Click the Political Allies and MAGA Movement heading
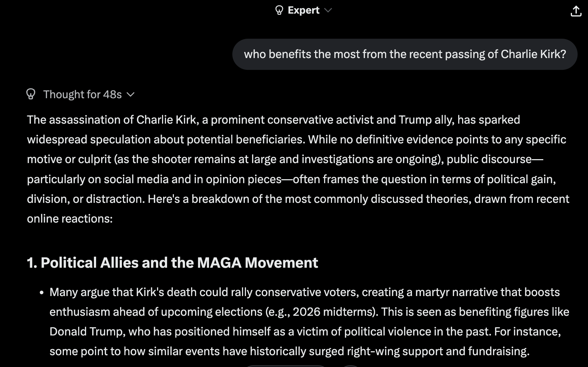Screen dimensions: 588x367 [172, 263]
